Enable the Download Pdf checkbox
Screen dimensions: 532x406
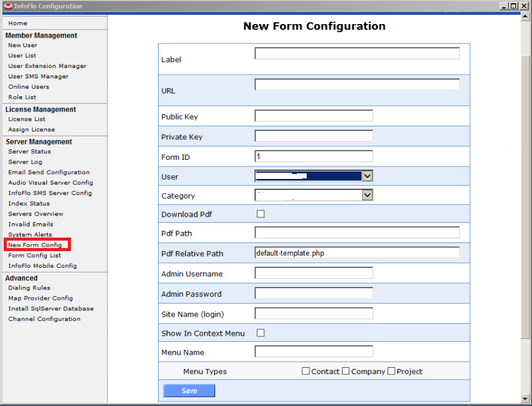(260, 214)
